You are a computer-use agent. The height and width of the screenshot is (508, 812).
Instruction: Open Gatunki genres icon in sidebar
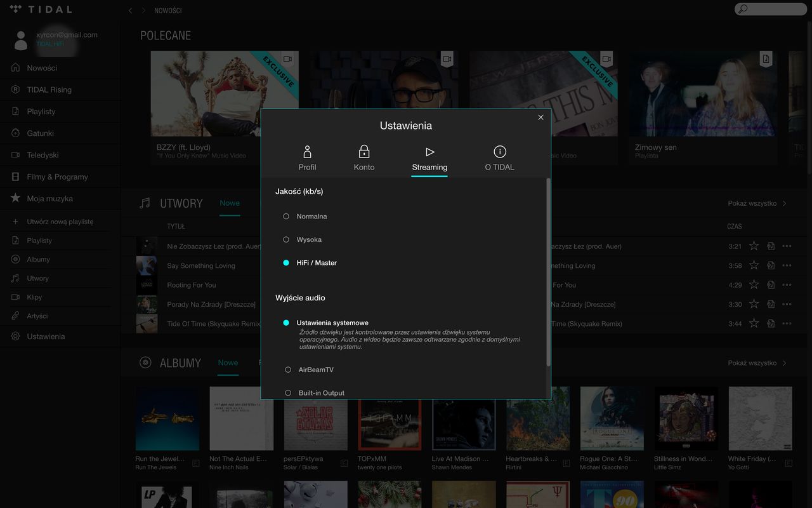point(15,133)
